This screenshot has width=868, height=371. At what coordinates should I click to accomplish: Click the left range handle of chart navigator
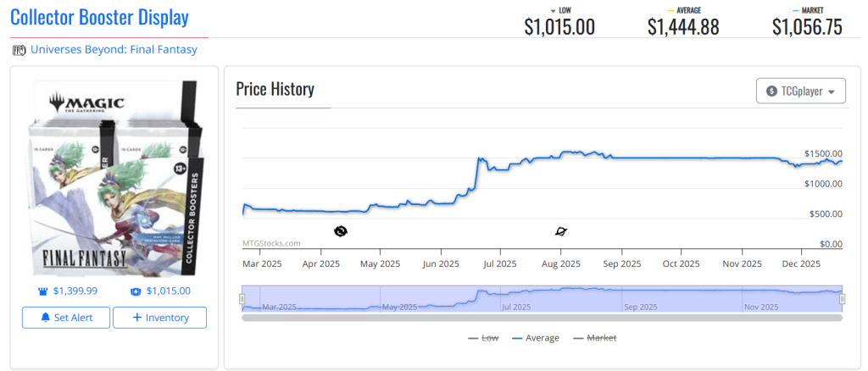coord(242,298)
